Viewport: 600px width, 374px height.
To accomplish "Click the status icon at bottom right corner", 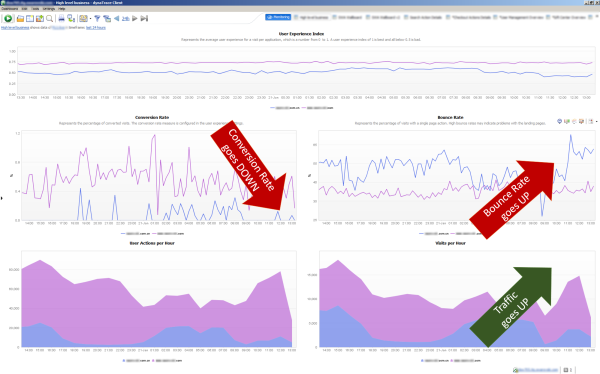I will [x=567, y=370].
